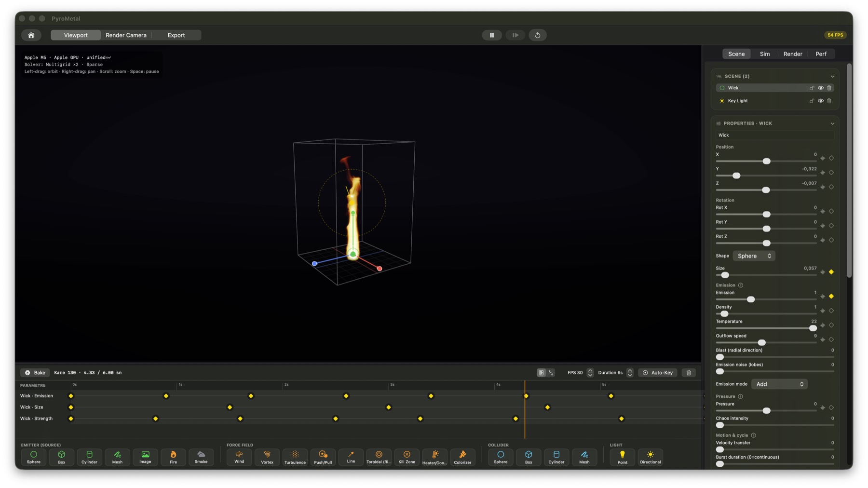Delete the Wick object with trash icon
This screenshot has width=868, height=488.
point(829,88)
